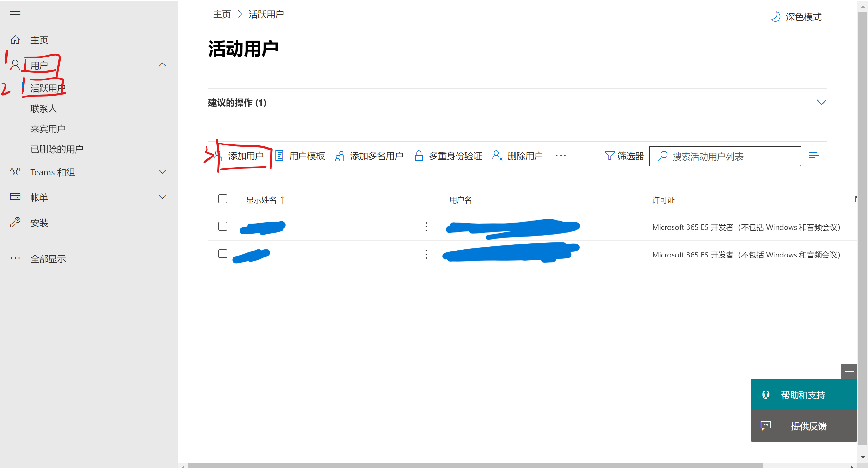868x468 pixels.
Task: Click the add multiple users icon
Action: click(x=340, y=156)
